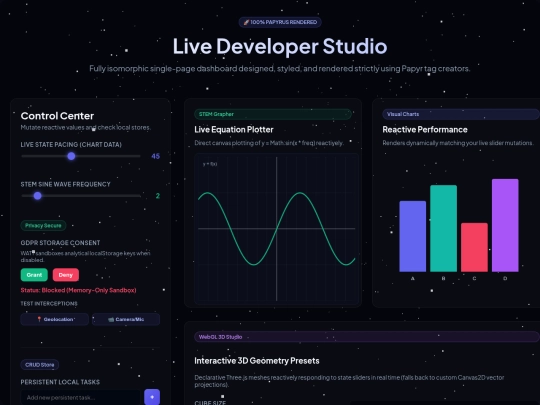This screenshot has width=540, height=405.
Task: Click the red bar C in chart
Action: point(474,247)
